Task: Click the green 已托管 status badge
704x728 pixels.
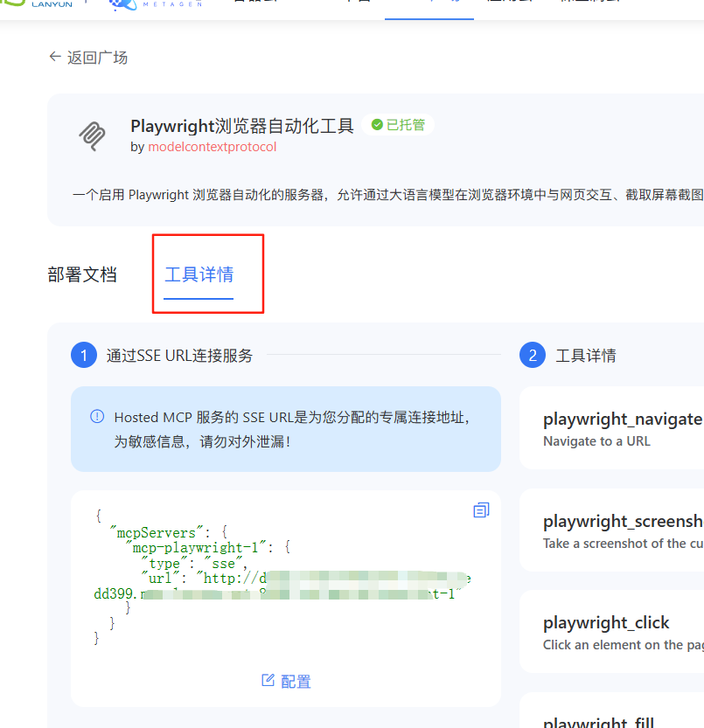Action: pos(398,125)
